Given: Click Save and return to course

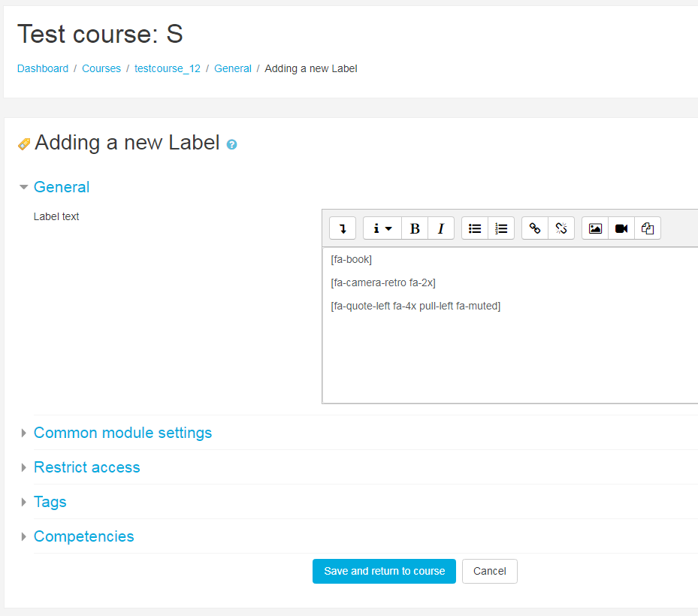Looking at the screenshot, I should pos(384,571).
